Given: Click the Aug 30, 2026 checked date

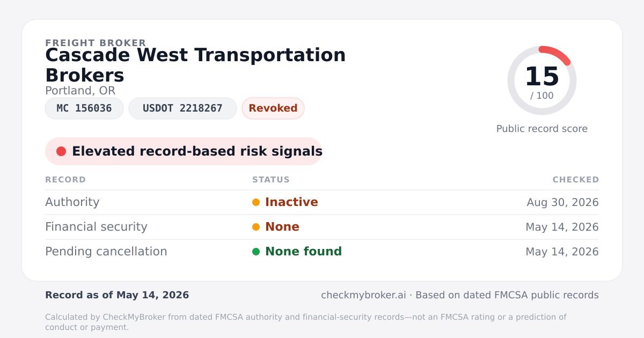Looking at the screenshot, I should click(x=563, y=202).
